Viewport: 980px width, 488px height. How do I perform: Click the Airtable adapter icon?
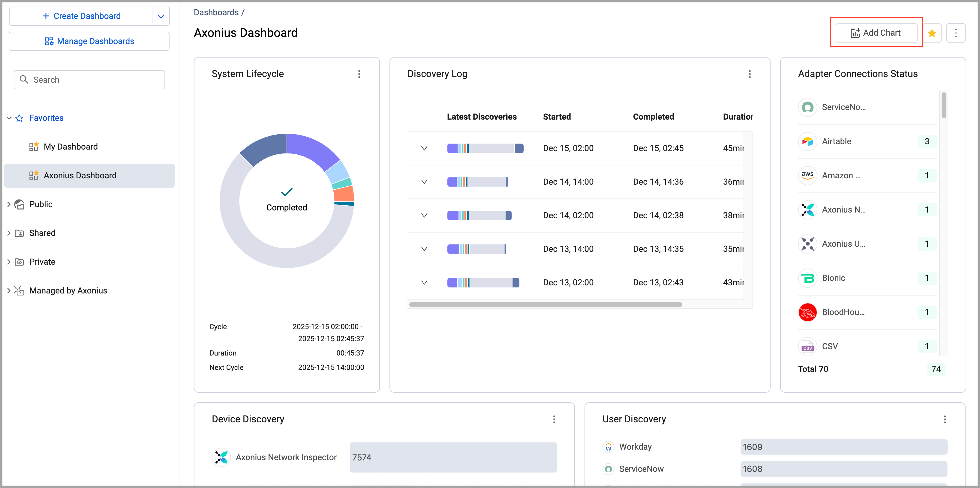click(807, 141)
